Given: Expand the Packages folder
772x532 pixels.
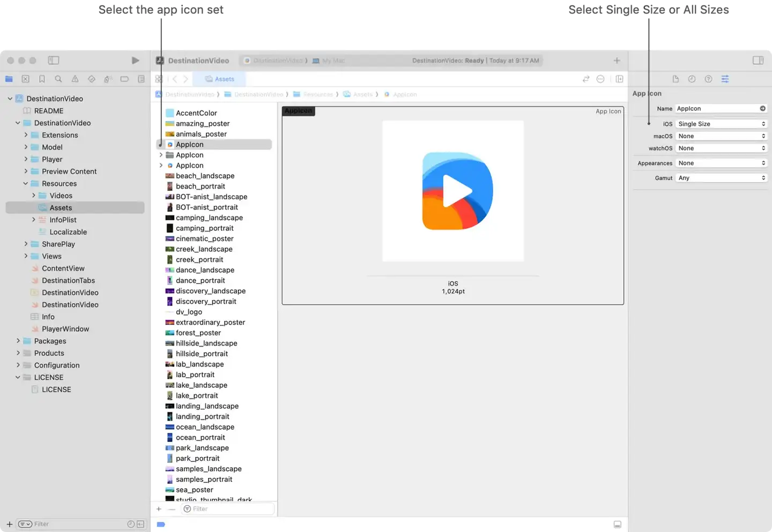Looking at the screenshot, I should tap(18, 341).
